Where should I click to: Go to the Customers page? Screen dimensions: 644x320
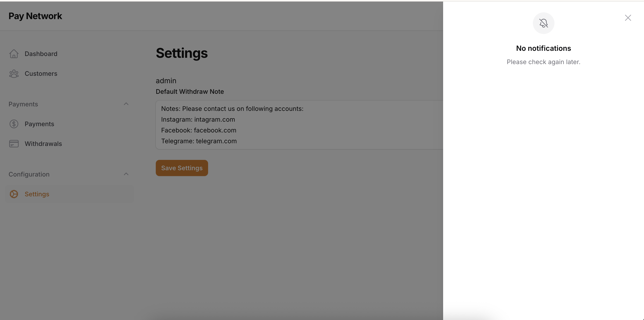41,74
